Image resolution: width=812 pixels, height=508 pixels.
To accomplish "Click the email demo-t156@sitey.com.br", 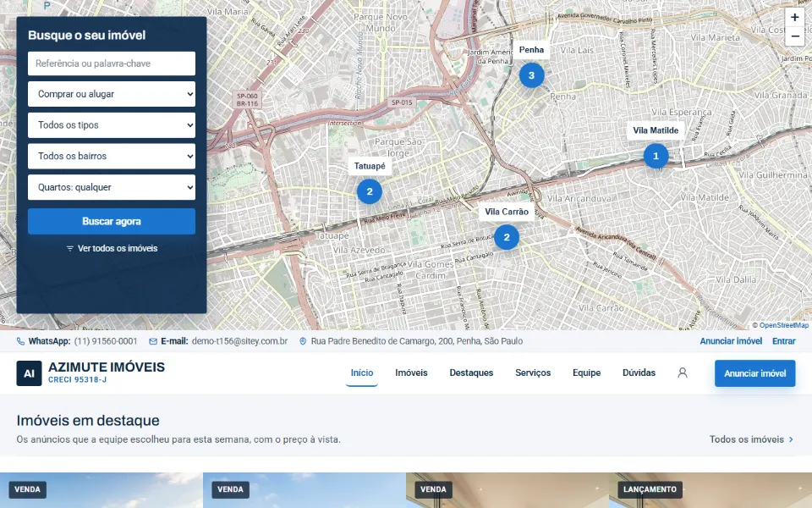I will pos(239,341).
